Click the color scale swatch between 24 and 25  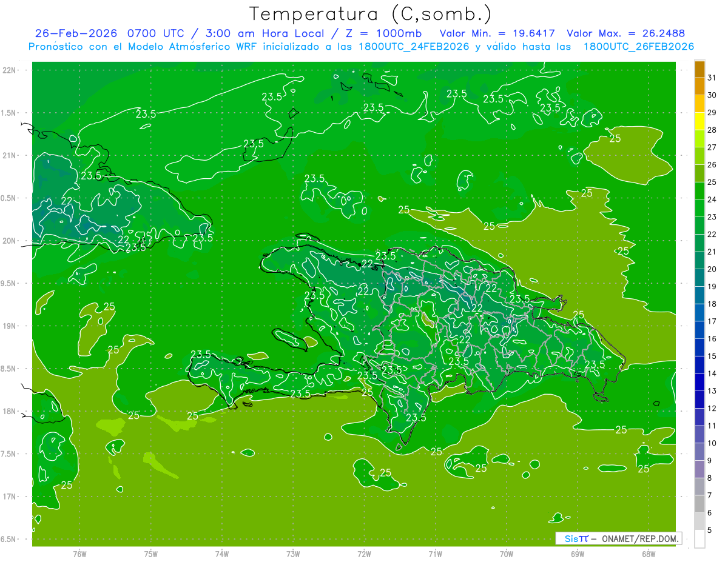pyautogui.click(x=699, y=191)
